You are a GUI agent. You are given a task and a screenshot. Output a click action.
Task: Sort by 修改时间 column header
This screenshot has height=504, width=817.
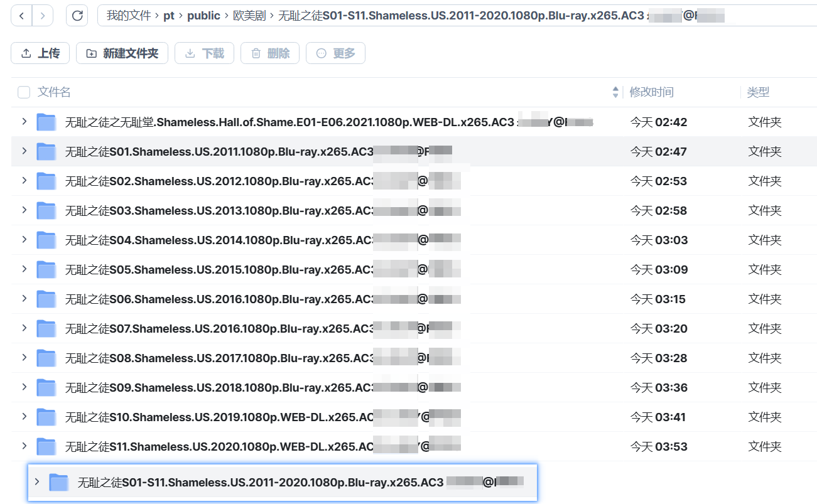point(652,92)
